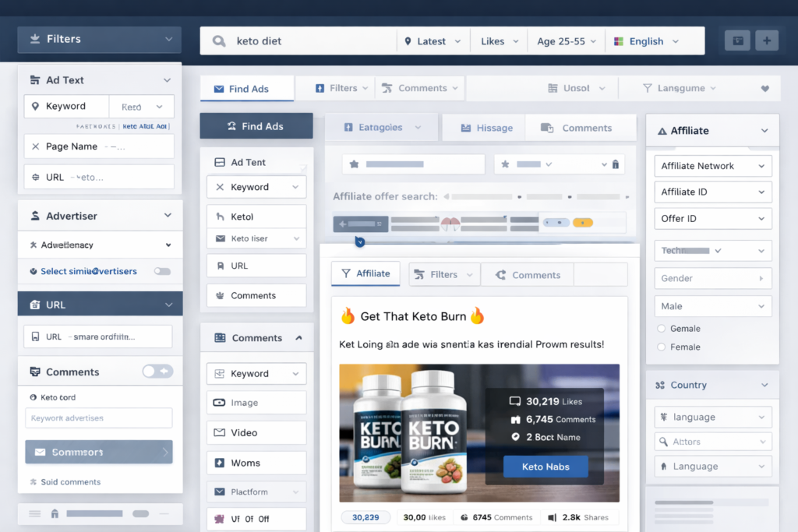
Task: Click the star icon inside the search field
Action: click(x=355, y=164)
